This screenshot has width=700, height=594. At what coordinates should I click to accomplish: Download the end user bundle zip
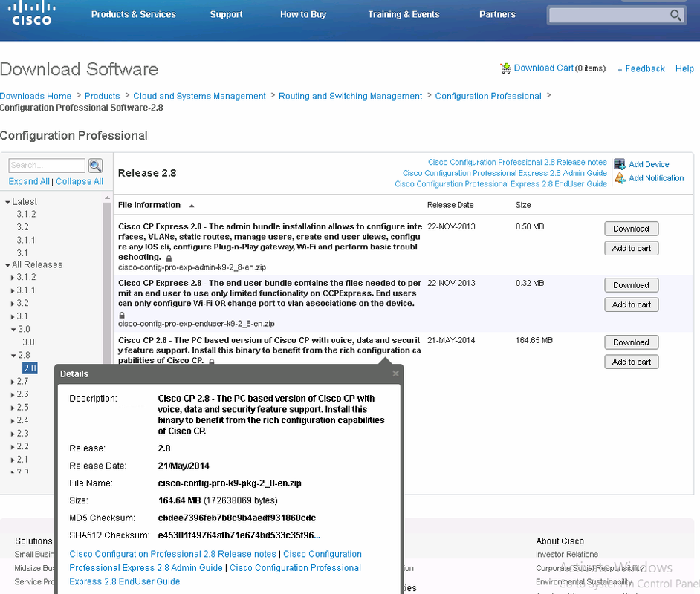[x=631, y=285]
